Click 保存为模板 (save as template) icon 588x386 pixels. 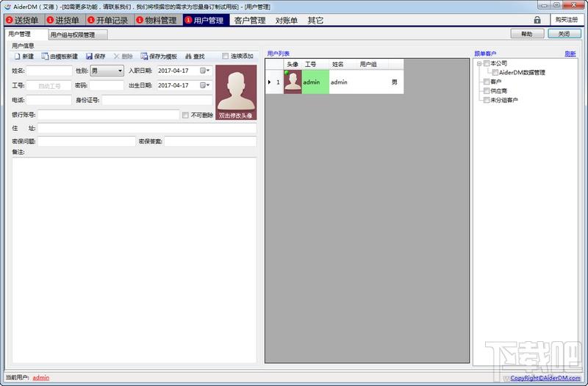[x=144, y=57]
